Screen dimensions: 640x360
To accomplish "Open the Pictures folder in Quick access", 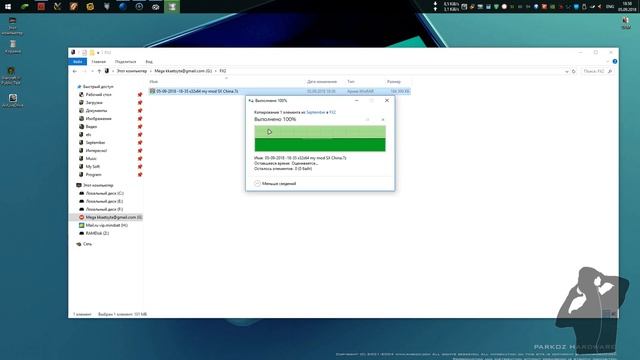I will pos(98,119).
